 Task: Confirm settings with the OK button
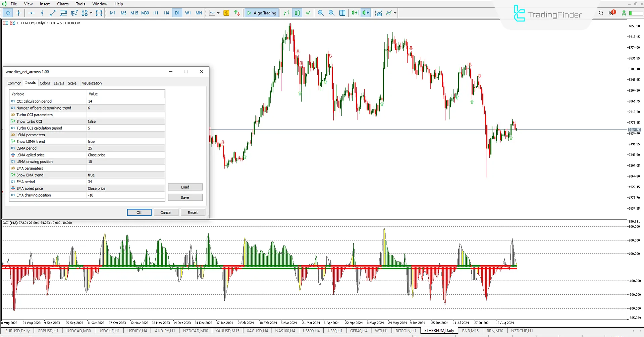[139, 212]
